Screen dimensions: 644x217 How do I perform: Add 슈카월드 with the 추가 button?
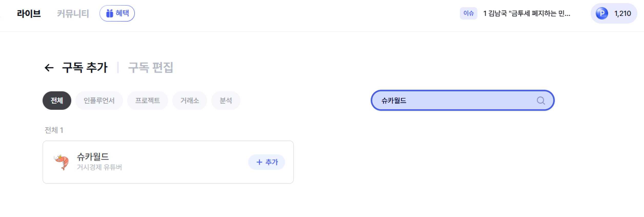(x=267, y=162)
